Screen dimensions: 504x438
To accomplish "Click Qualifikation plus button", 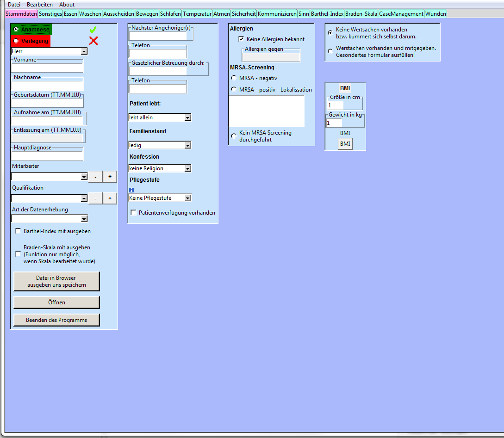I will pyautogui.click(x=110, y=198).
